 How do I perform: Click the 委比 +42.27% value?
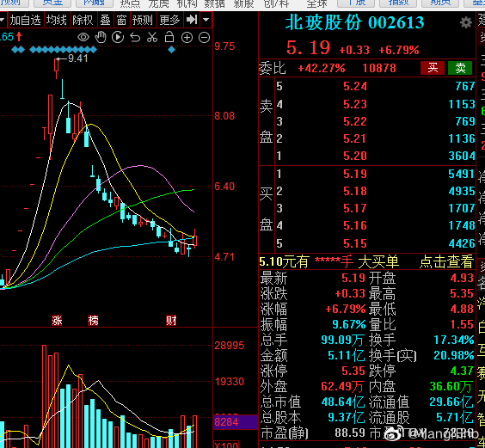point(321,68)
